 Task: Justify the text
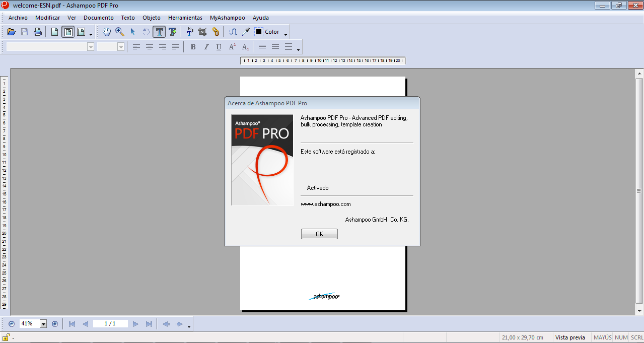point(176,47)
